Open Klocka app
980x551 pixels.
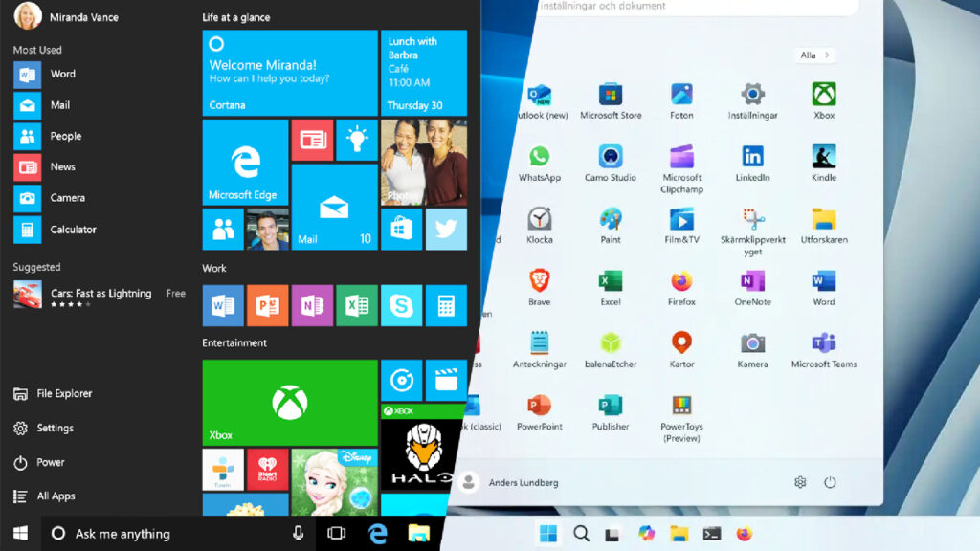(x=540, y=226)
